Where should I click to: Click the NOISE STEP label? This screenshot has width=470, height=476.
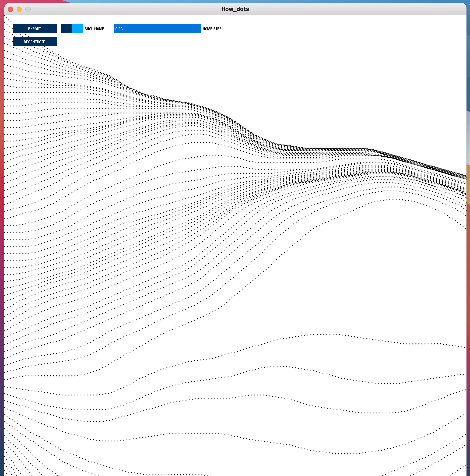(212, 29)
